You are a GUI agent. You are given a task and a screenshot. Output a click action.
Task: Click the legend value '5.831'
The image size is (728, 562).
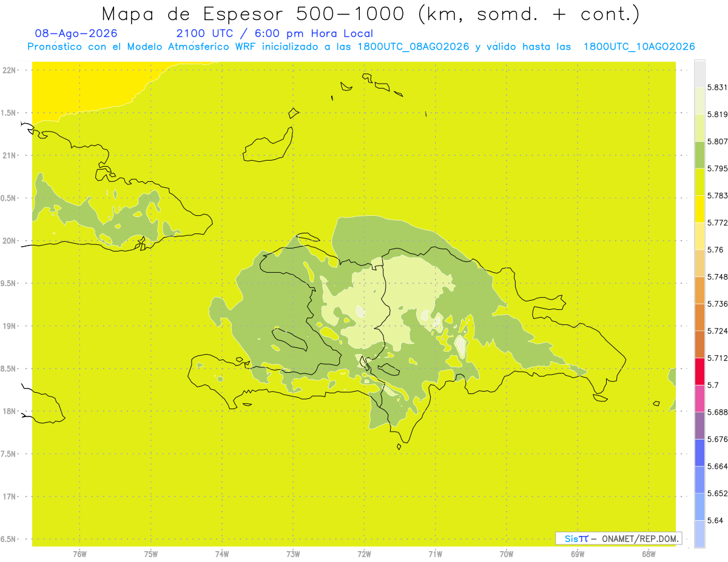(717, 87)
